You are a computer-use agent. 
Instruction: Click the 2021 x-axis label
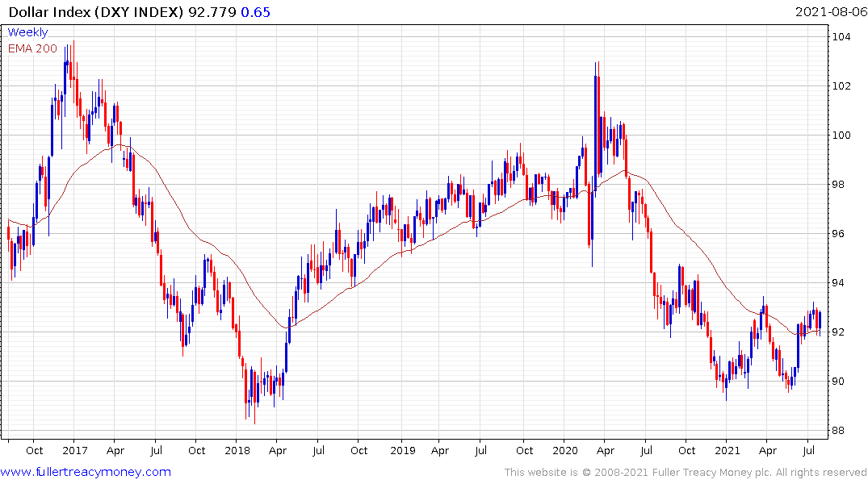(728, 451)
